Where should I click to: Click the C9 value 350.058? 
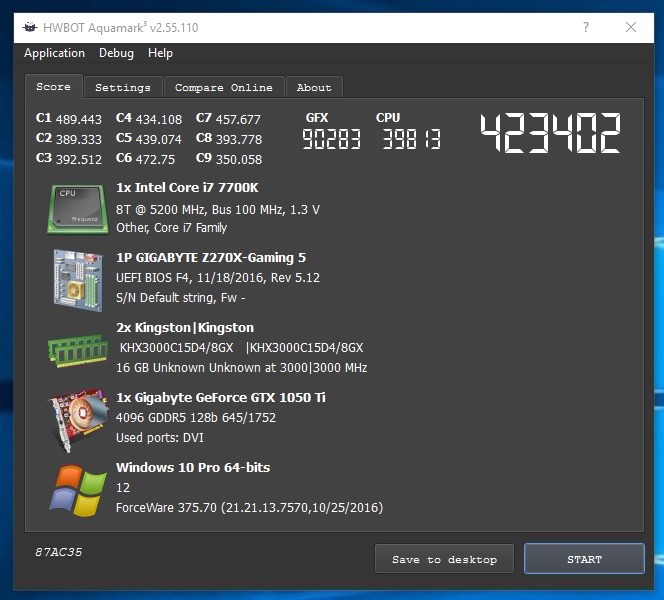[x=239, y=160]
